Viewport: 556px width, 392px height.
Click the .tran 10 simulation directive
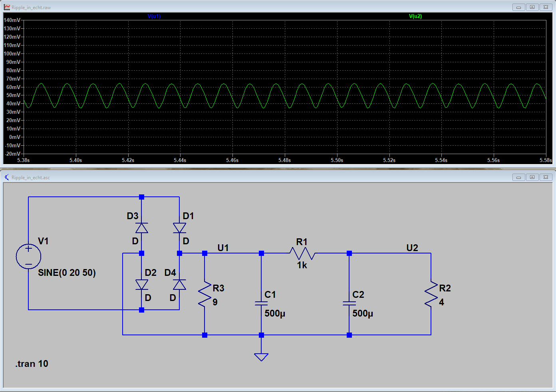[32, 364]
